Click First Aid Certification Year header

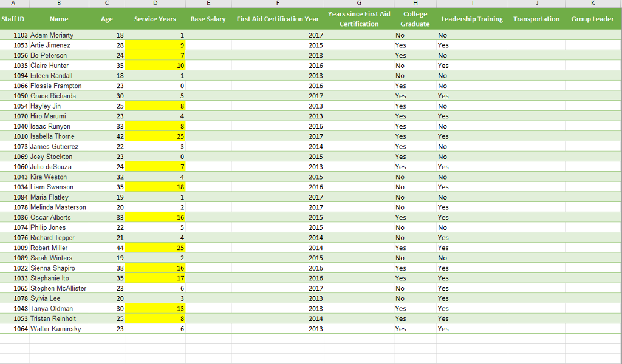[x=278, y=19]
